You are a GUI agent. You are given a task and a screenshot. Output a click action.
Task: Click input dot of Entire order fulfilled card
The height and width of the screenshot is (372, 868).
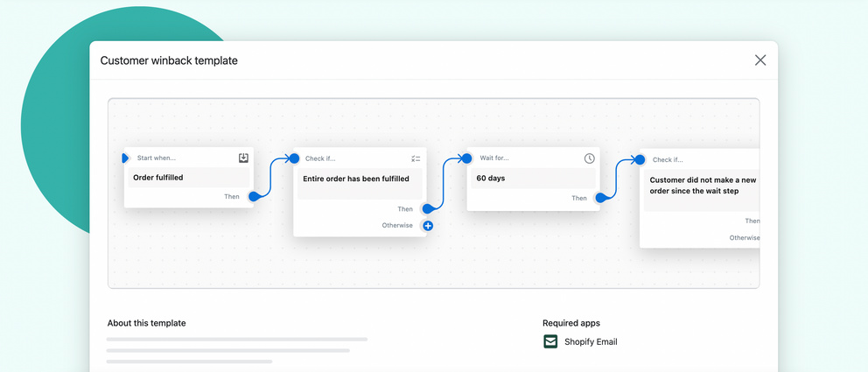[x=294, y=158]
